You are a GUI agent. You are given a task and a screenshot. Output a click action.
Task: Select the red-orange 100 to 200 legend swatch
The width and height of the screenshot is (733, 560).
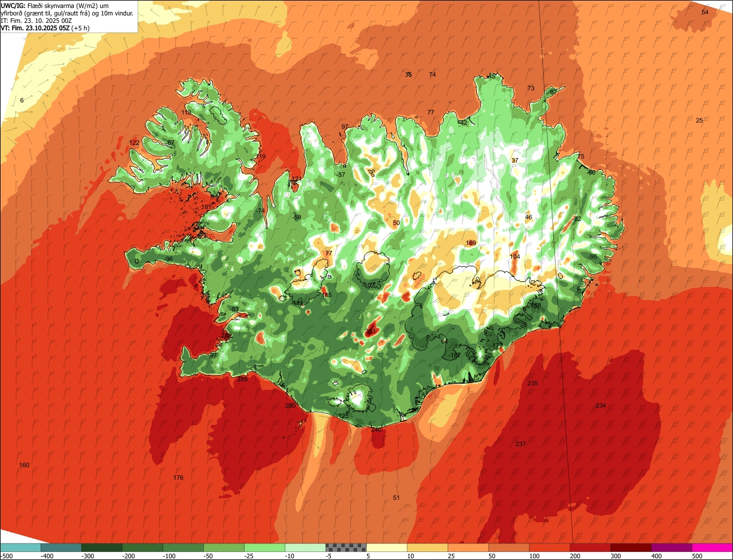pyautogui.click(x=549, y=547)
